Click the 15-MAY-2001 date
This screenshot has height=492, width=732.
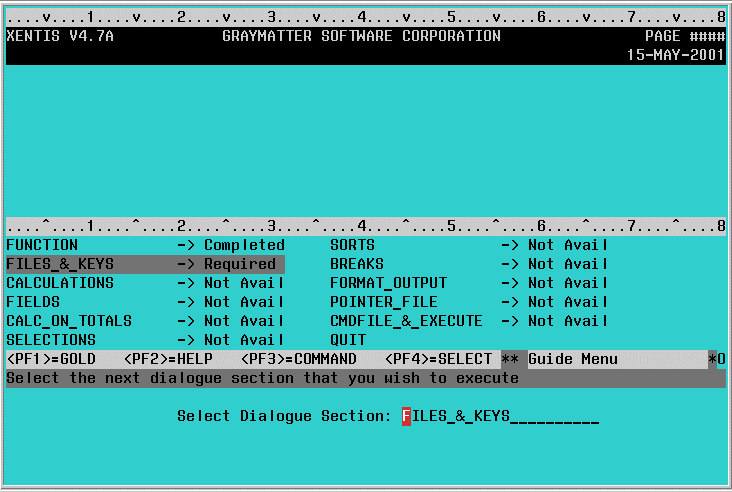pyautogui.click(x=676, y=55)
